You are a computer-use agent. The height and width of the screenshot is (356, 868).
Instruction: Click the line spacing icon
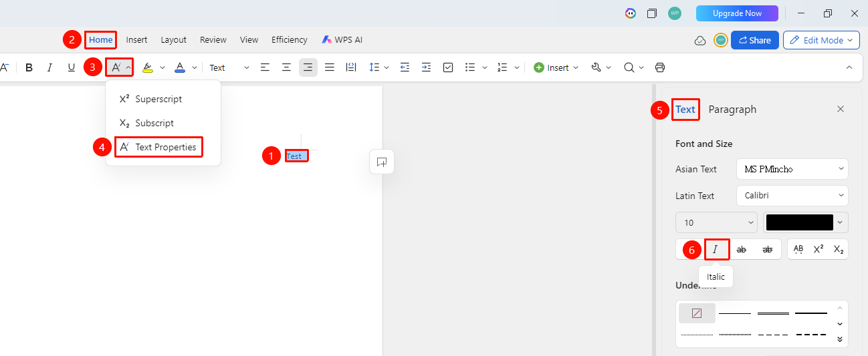pyautogui.click(x=374, y=67)
